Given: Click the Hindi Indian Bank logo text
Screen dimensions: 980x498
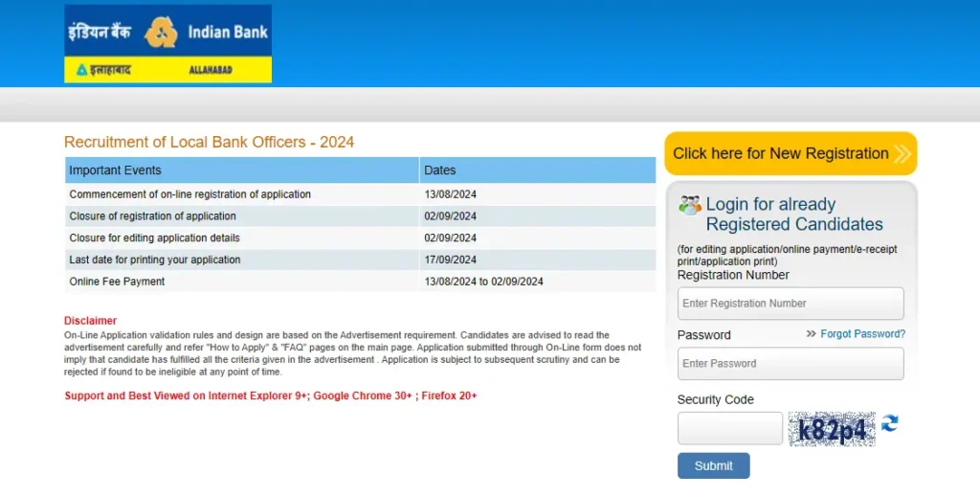Looking at the screenshot, I should coord(103,32).
